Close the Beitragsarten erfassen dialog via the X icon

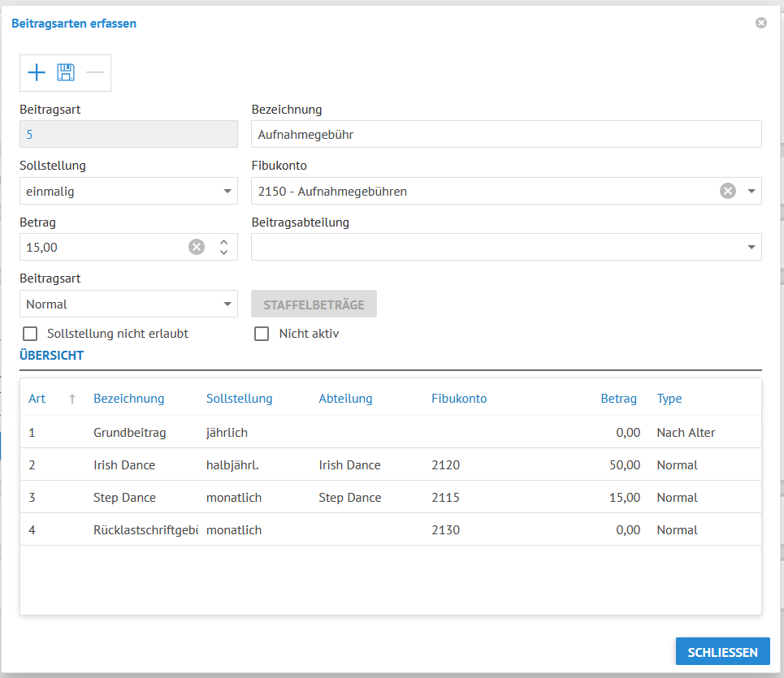tap(761, 23)
